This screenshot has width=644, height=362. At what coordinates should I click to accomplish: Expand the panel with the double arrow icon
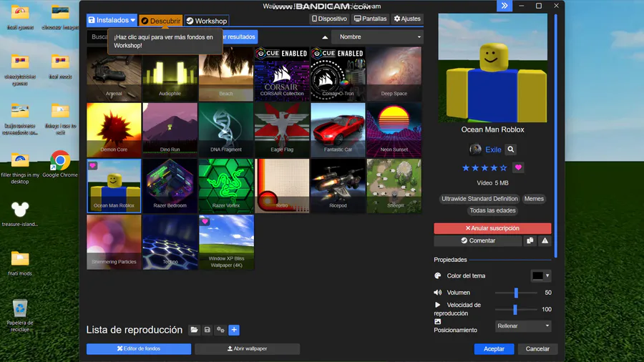pos(504,6)
